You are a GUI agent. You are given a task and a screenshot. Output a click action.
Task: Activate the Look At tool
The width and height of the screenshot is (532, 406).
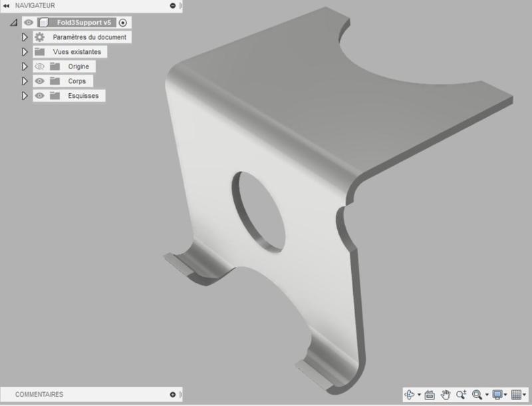pyautogui.click(x=430, y=395)
